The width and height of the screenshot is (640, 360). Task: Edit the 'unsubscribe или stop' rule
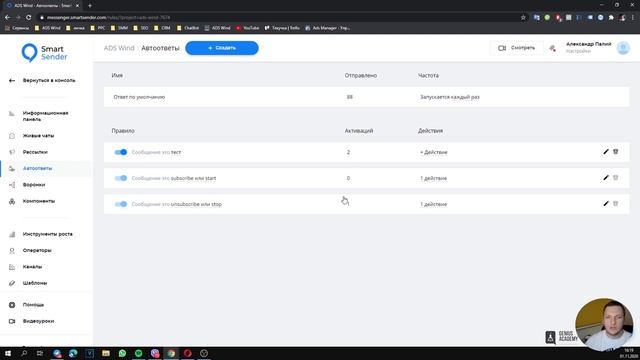point(606,204)
